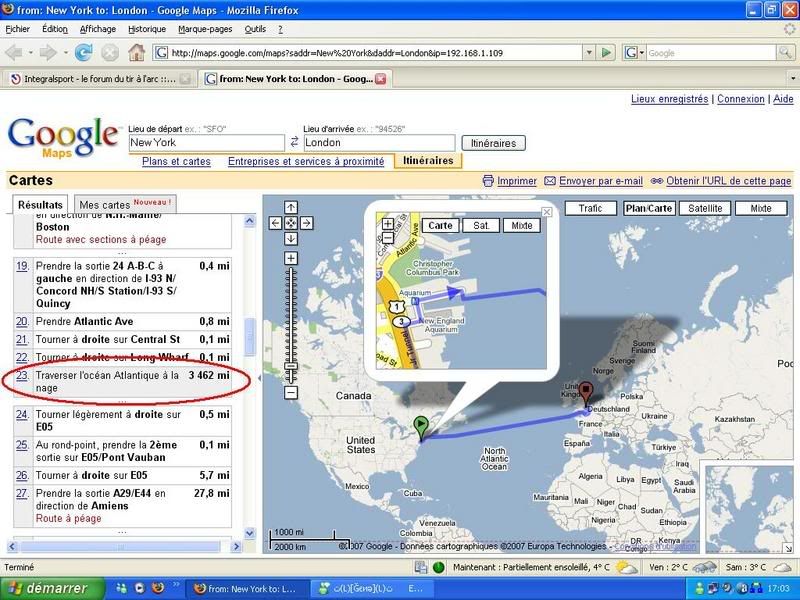The height and width of the screenshot is (600, 800).
Task: Go to the Home page icon
Action: (136, 52)
